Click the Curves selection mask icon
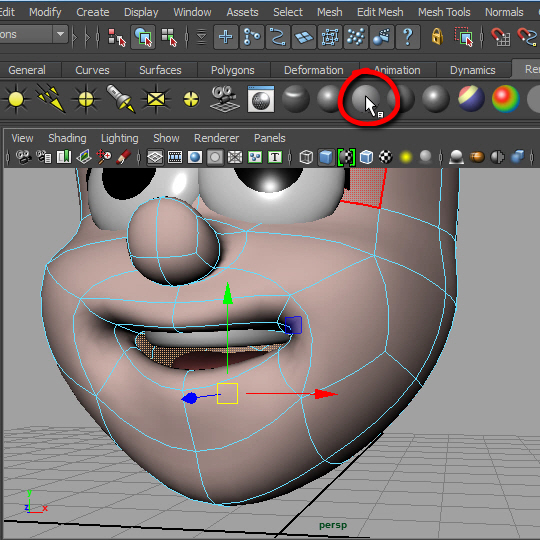The height and width of the screenshot is (540, 540). click(x=278, y=37)
